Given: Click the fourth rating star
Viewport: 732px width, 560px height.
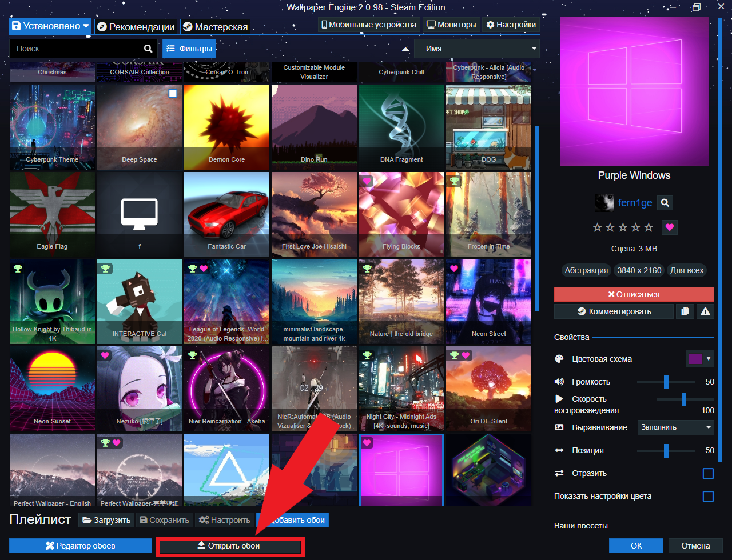Looking at the screenshot, I should pos(635,227).
